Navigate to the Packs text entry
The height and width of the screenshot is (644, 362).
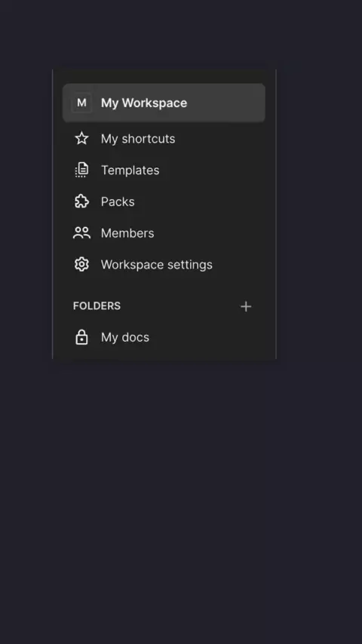(x=118, y=201)
